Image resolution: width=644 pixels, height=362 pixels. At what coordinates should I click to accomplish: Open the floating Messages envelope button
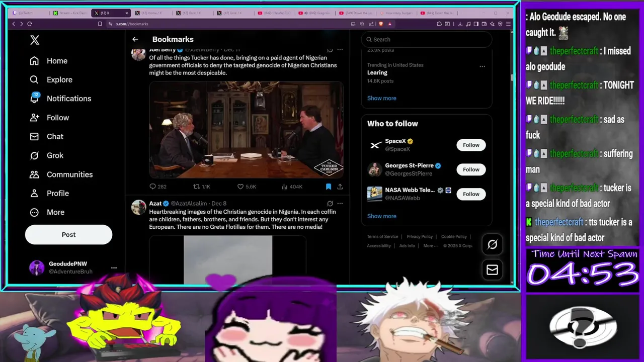[492, 270]
